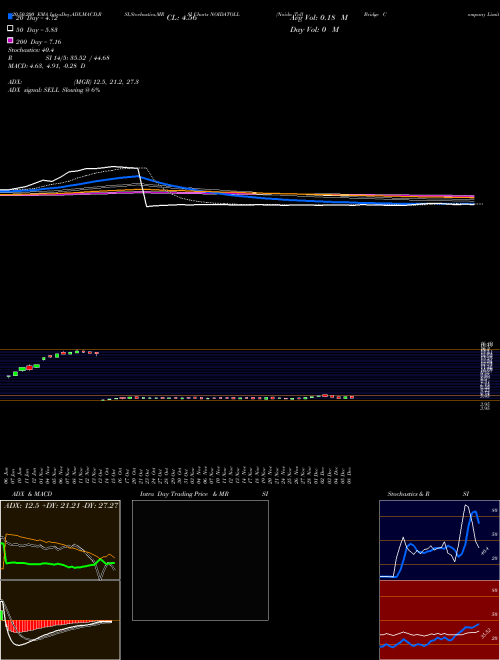Click the 'Stochastics & RSI' panel heading

[428, 494]
